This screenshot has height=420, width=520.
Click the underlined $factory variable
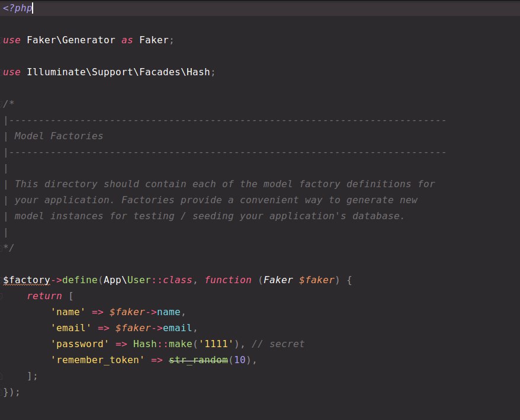point(27,280)
